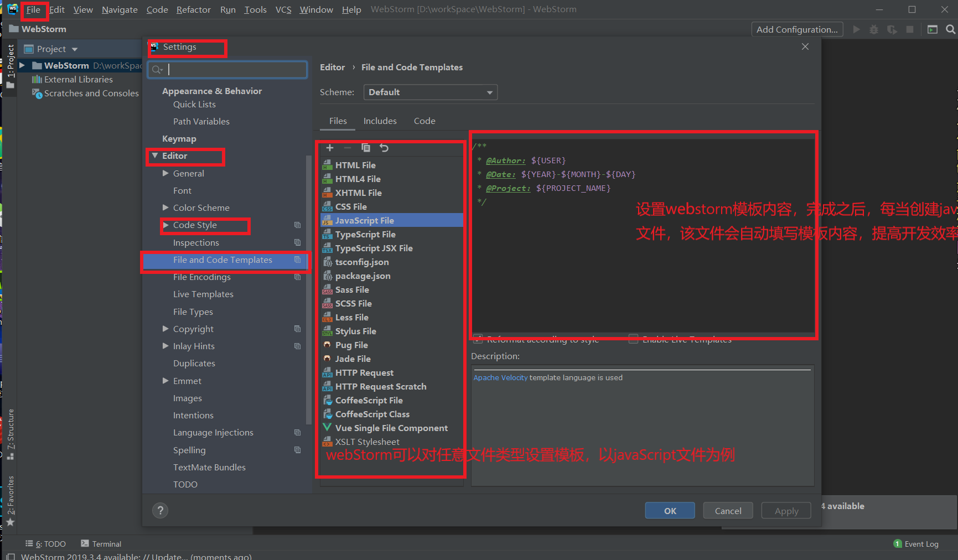Open Search Everywhere magnifier icon
Image resolution: width=958 pixels, height=560 pixels.
(x=951, y=29)
